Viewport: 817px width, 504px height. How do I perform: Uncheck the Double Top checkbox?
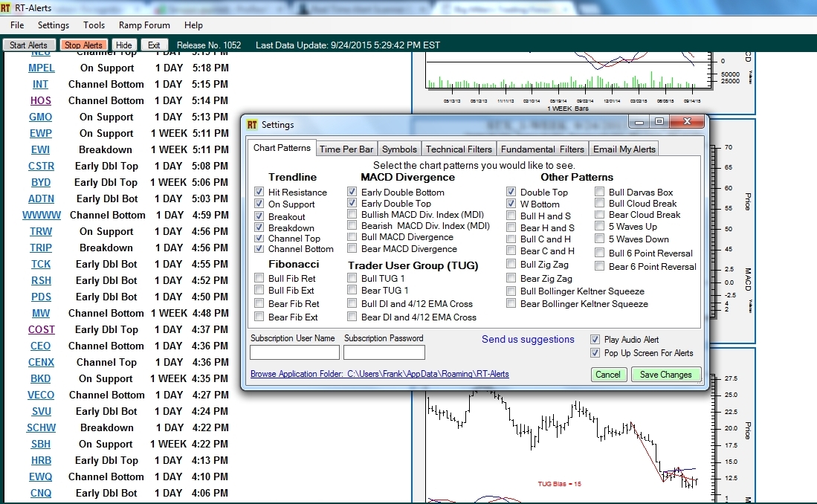click(511, 192)
